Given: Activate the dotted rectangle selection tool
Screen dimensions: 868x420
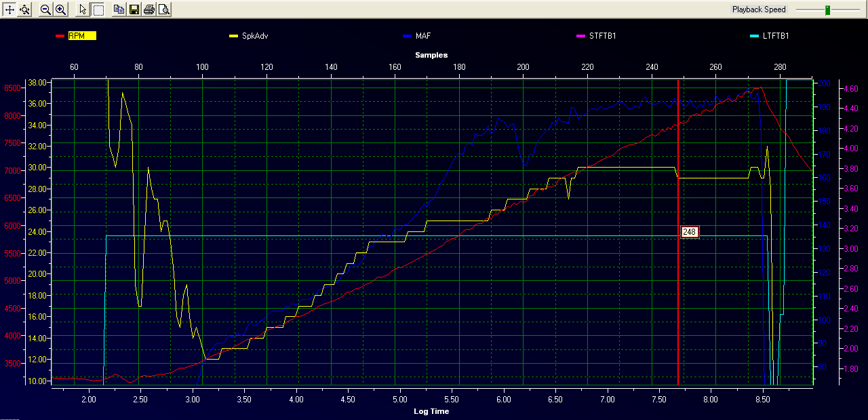Looking at the screenshot, I should coord(98,9).
